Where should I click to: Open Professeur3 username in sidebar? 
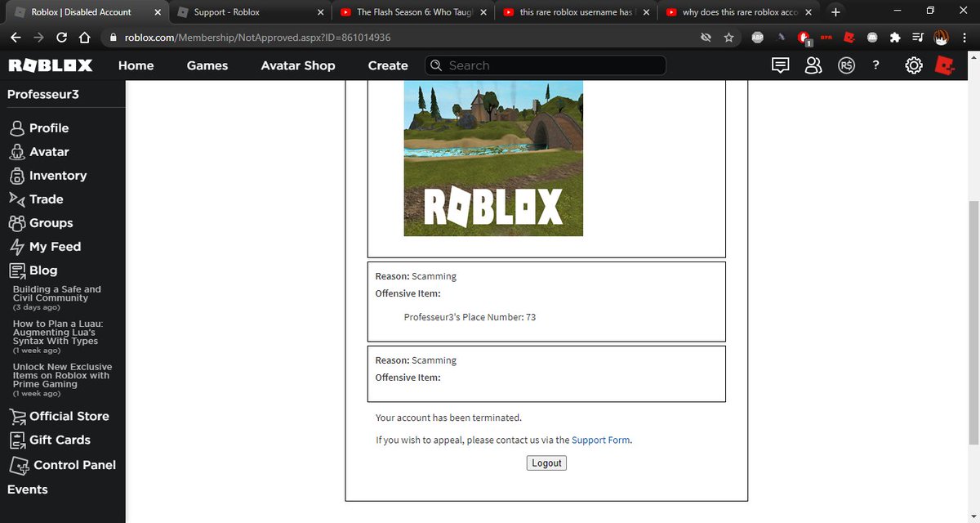[43, 95]
